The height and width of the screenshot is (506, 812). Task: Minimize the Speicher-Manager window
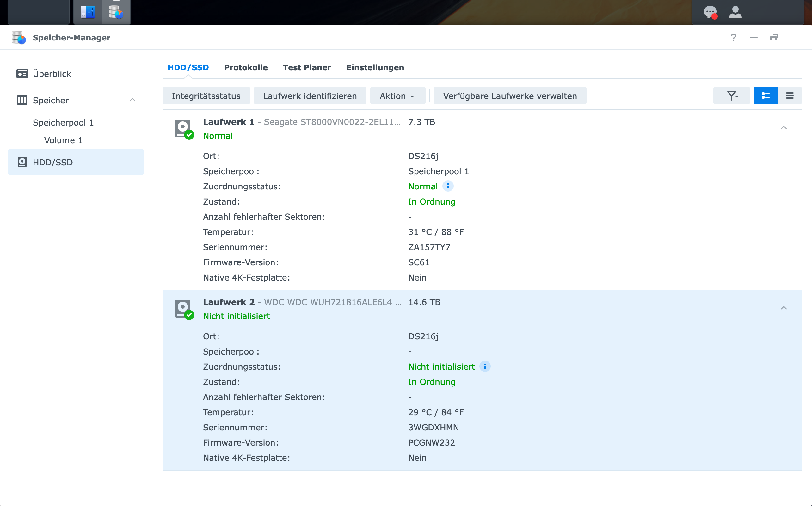pyautogui.click(x=754, y=38)
